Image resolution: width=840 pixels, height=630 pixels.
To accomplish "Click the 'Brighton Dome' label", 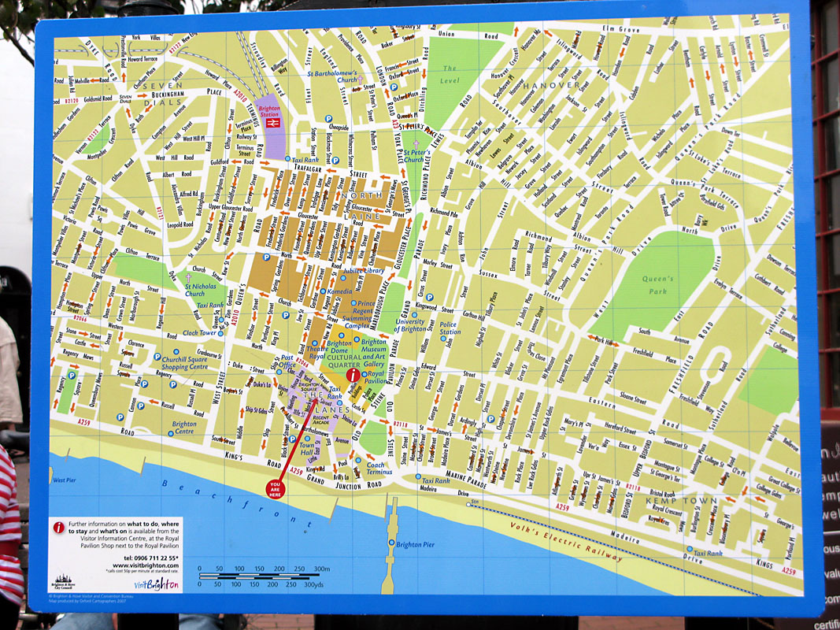I will tap(339, 346).
